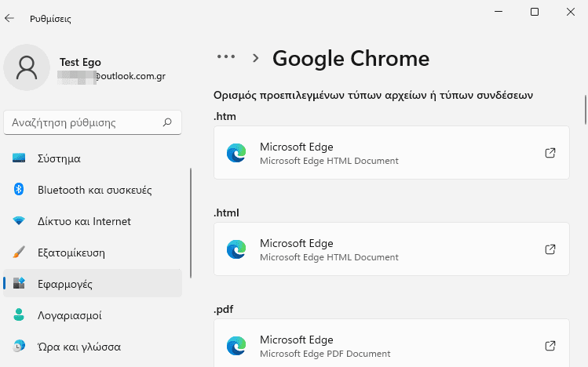Screen dimensions: 588x367
Task: Click the Εφαρμογές apps icon
Action: [x=19, y=283]
